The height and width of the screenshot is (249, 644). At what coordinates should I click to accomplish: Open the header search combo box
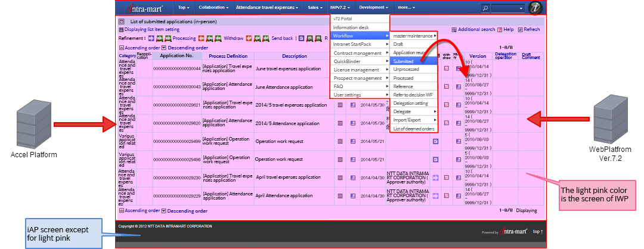pyautogui.click(x=508, y=8)
